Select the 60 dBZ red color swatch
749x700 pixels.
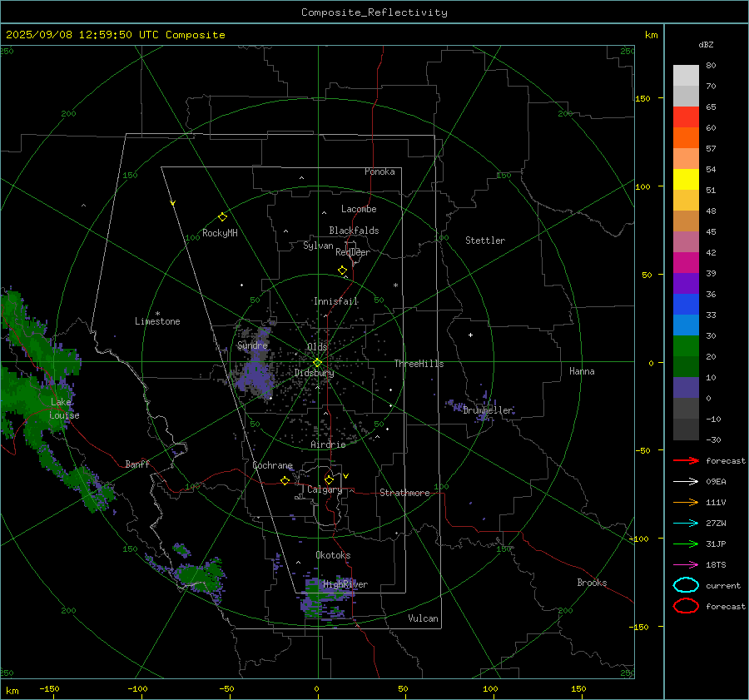[x=686, y=117]
